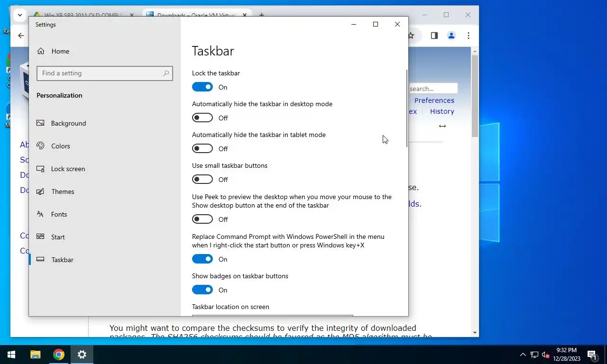
Task: Bookmark this page with Chrome star icon
Action: pyautogui.click(x=411, y=36)
